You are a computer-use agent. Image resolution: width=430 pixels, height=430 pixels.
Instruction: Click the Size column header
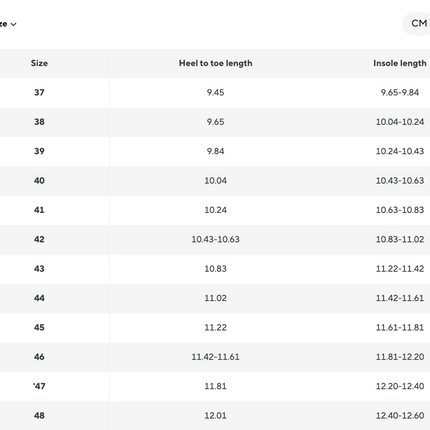pyautogui.click(x=39, y=63)
